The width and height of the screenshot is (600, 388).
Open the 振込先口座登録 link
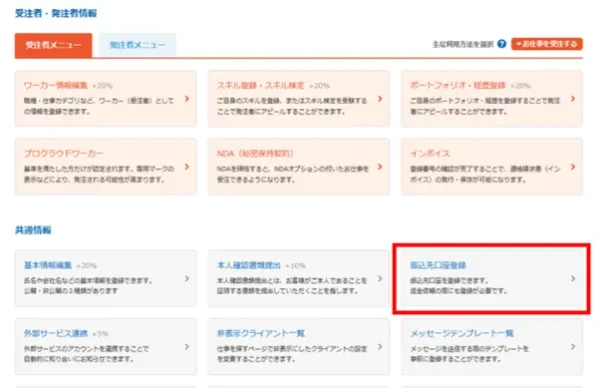tap(438, 265)
